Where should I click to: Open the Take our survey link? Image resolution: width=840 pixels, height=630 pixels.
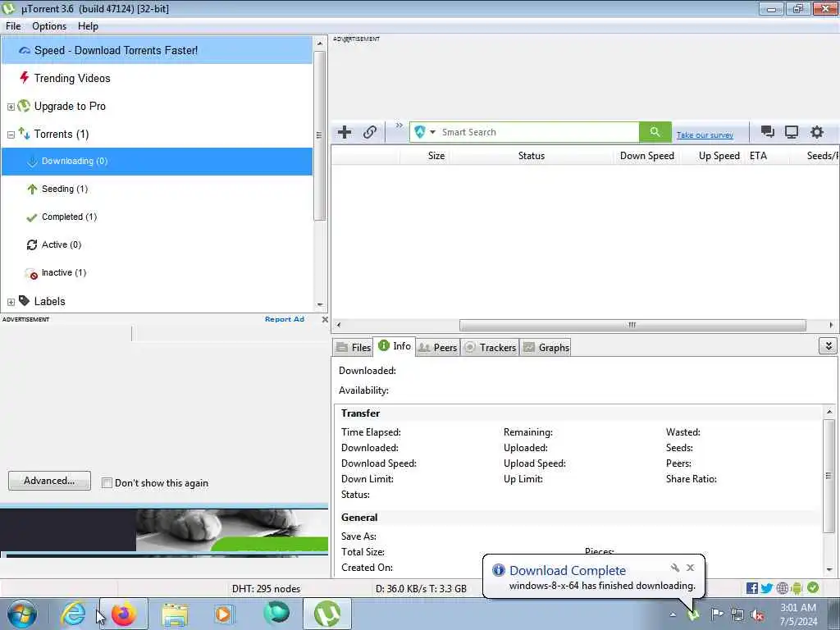[x=705, y=135]
